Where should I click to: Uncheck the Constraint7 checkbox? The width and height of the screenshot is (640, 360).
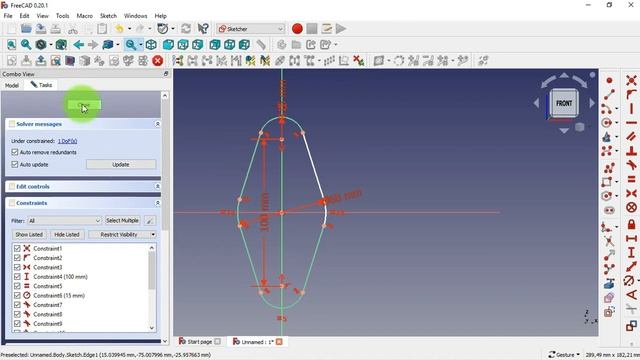17,304
